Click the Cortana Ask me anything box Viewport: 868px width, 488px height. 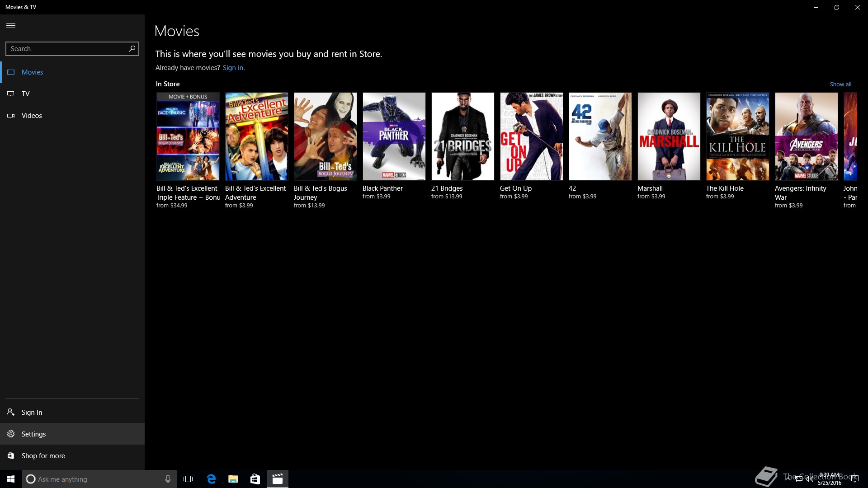click(99, 479)
